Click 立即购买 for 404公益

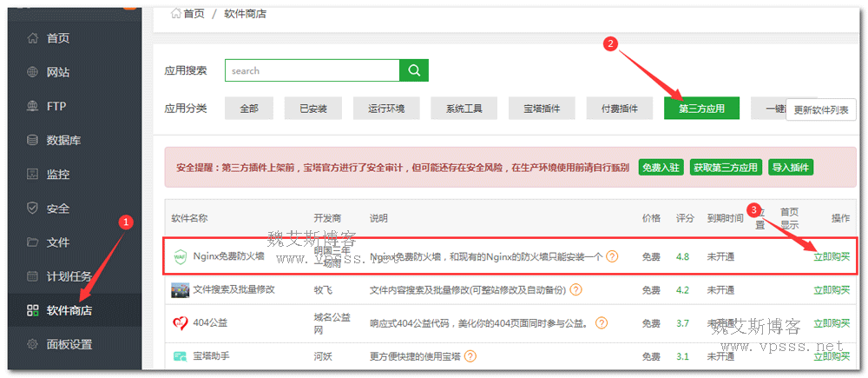[x=832, y=322]
